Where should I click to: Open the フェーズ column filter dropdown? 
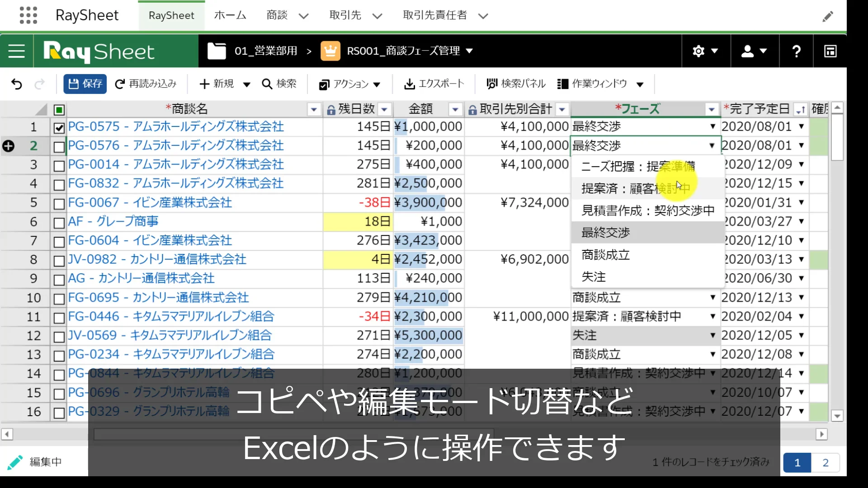(712, 110)
